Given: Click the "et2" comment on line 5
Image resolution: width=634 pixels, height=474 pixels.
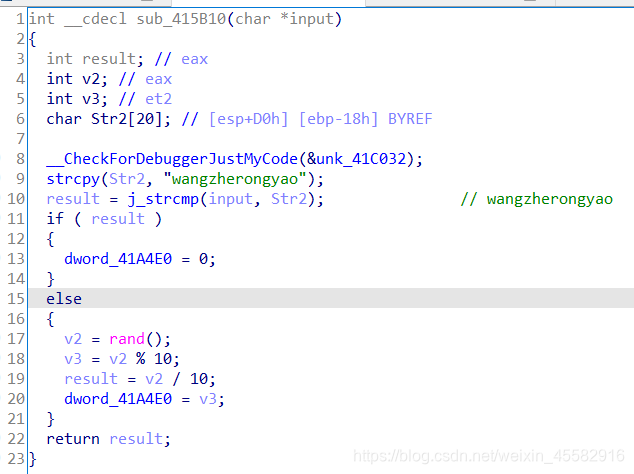Looking at the screenshot, I should [158, 99].
